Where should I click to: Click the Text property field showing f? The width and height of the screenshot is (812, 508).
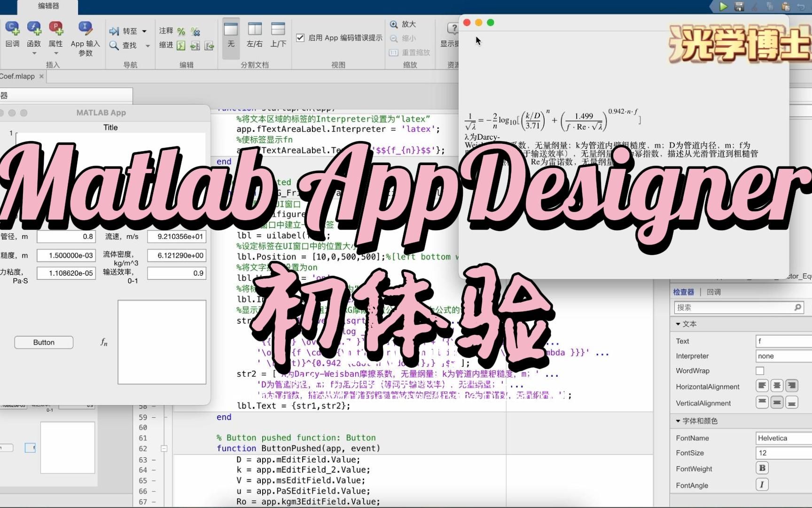tap(784, 341)
